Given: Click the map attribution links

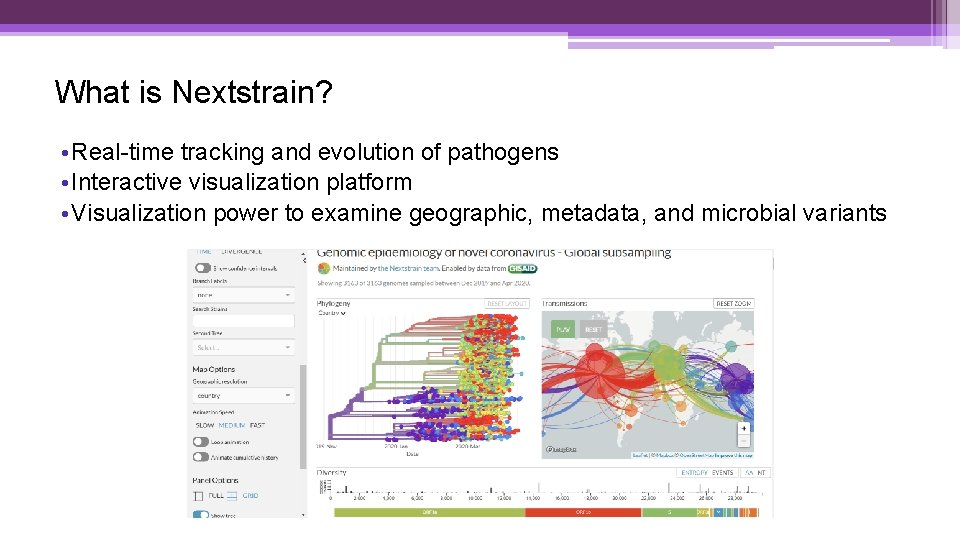Looking at the screenshot, I should [x=692, y=455].
